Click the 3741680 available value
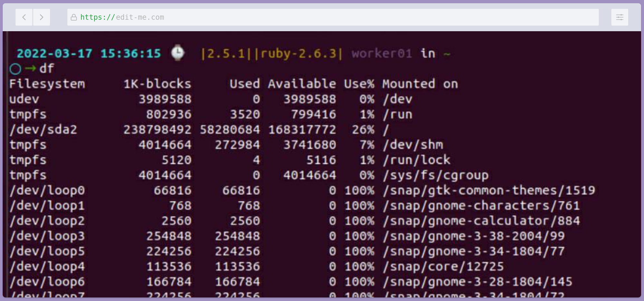Viewport: 644px width, 301px height. (x=310, y=145)
